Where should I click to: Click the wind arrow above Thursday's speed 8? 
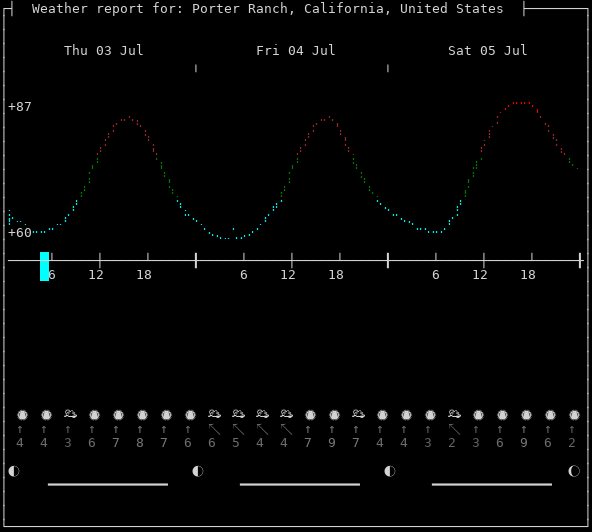[140, 429]
